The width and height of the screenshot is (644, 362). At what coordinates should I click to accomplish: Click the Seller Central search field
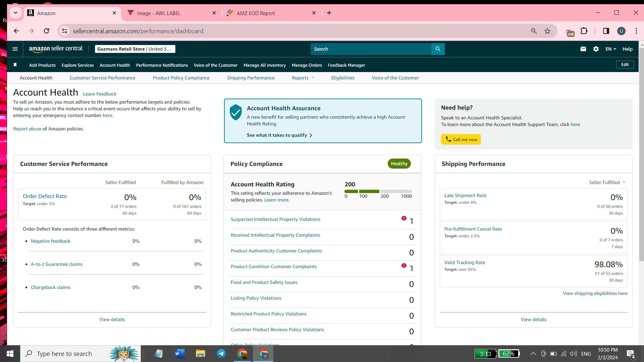pos(371,49)
